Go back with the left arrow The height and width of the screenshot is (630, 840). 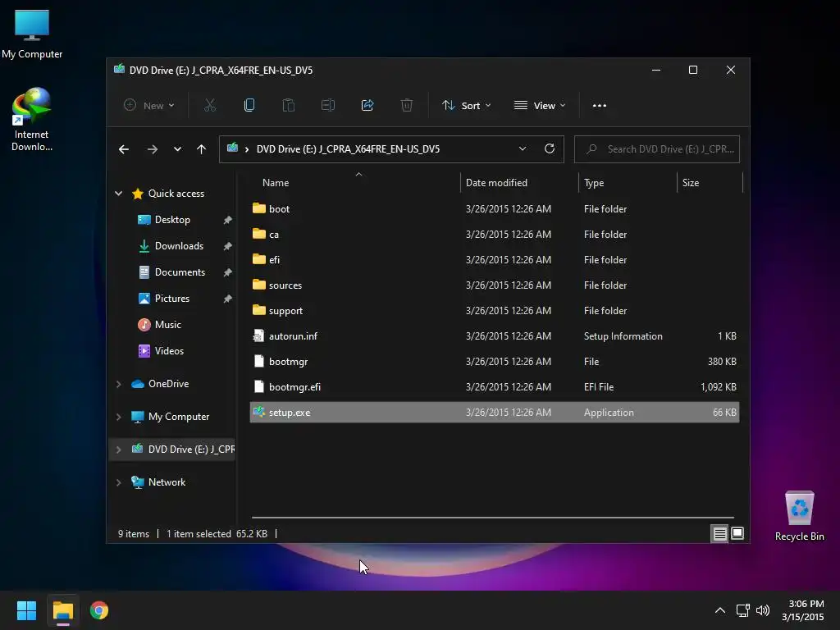tap(124, 149)
